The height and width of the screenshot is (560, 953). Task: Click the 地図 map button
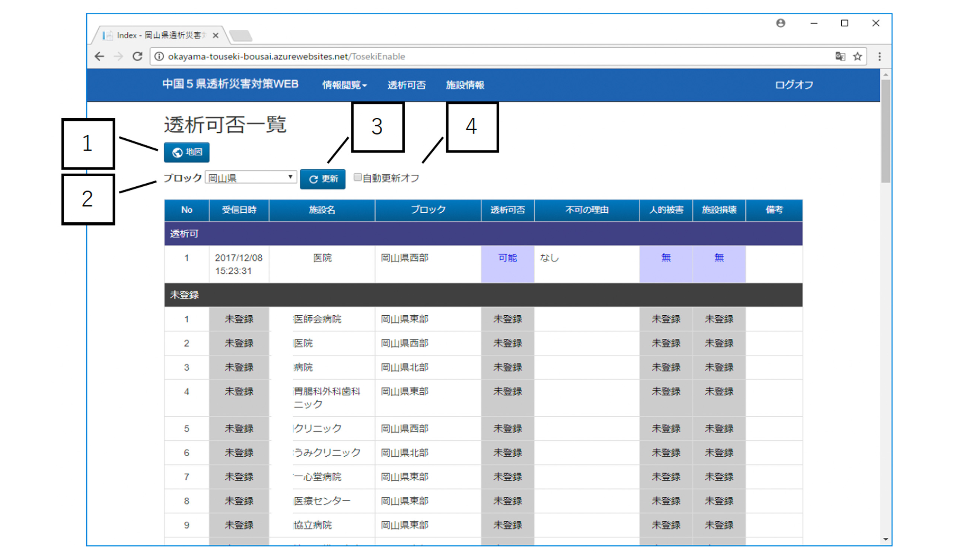[x=187, y=152]
